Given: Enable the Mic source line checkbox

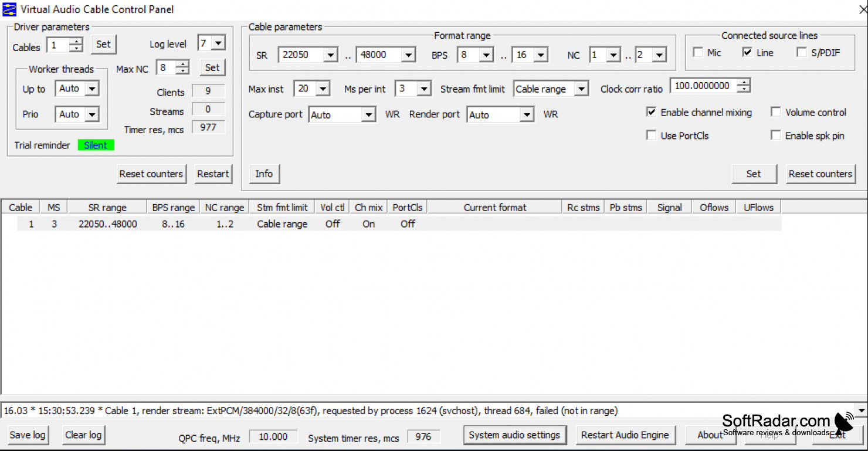Looking at the screenshot, I should pyautogui.click(x=698, y=52).
